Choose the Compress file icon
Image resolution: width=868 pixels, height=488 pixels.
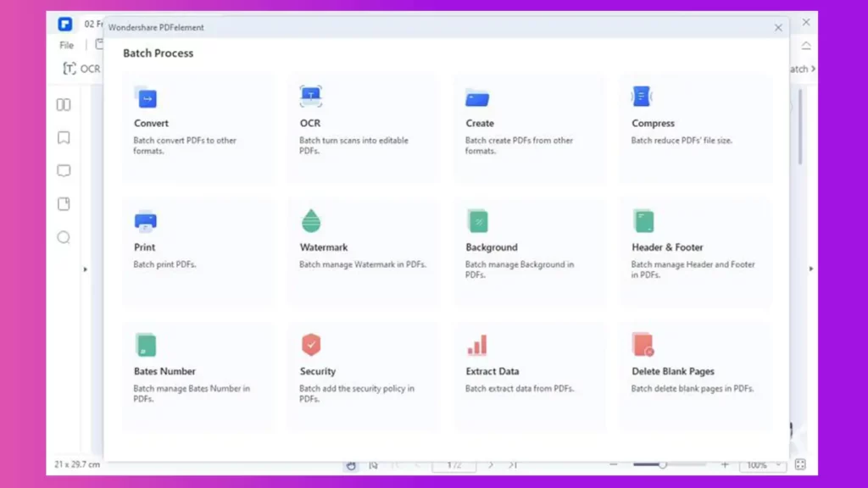642,97
